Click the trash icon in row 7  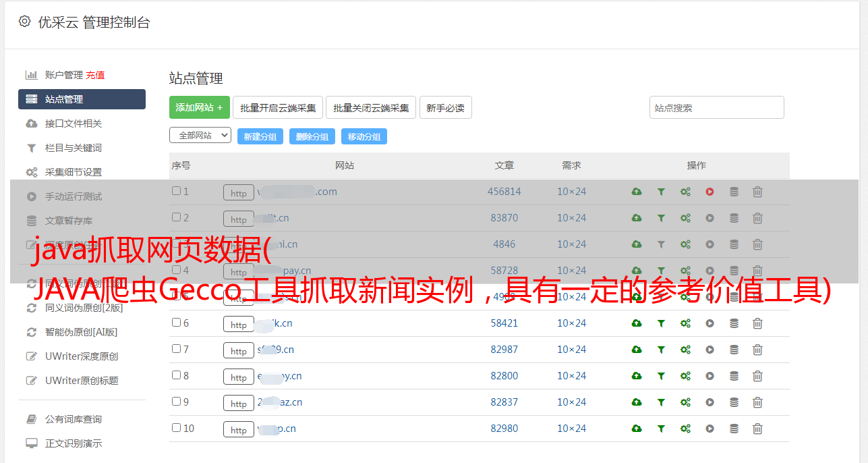click(757, 350)
